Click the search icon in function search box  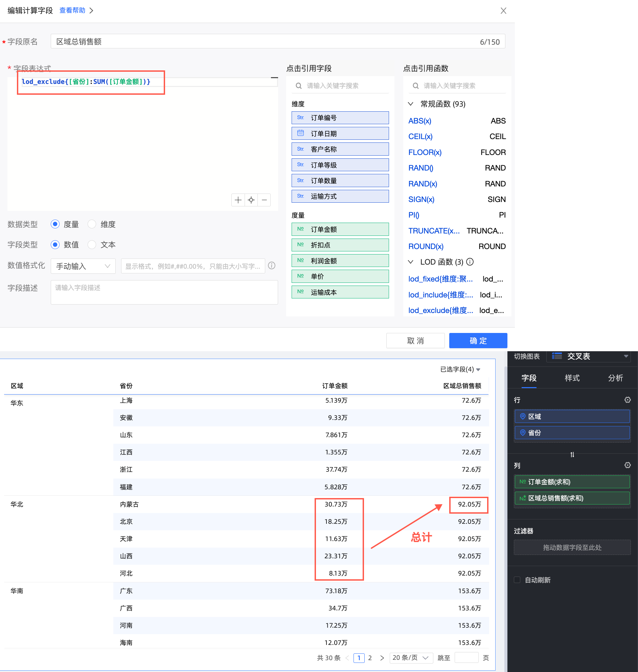pos(416,86)
